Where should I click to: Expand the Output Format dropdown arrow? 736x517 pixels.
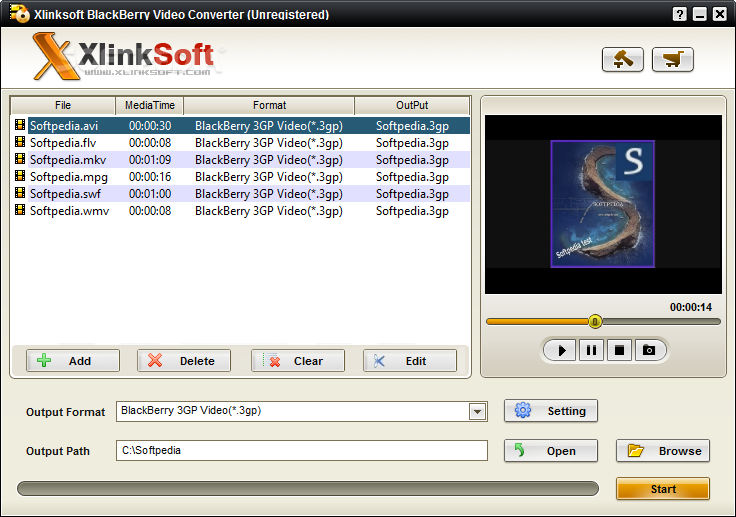(477, 412)
